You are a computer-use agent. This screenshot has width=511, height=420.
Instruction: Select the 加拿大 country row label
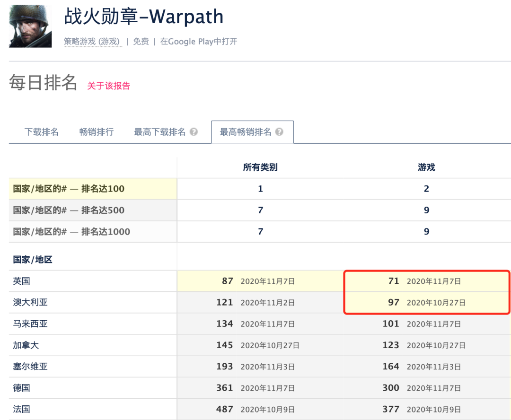pyautogui.click(x=26, y=345)
